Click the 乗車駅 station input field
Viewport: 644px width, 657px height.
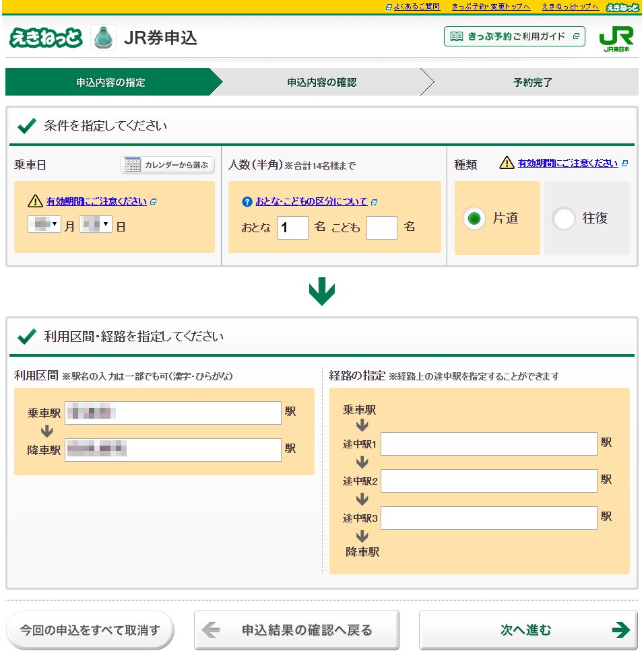[173, 413]
